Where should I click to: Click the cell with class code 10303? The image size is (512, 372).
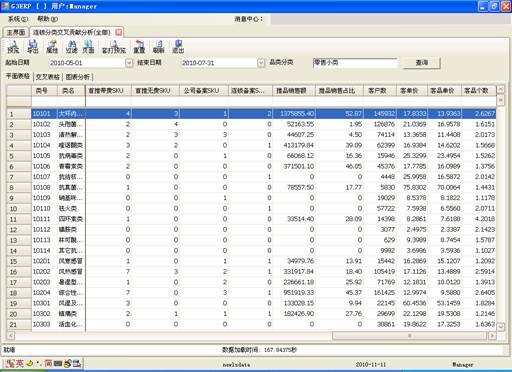[45, 324]
